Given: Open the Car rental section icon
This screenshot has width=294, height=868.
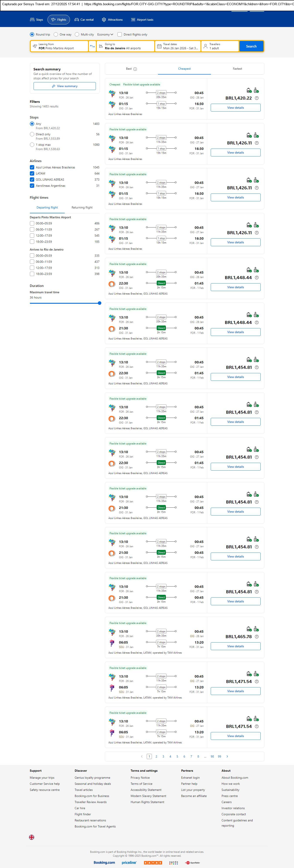Looking at the screenshot, I should click(77, 20).
